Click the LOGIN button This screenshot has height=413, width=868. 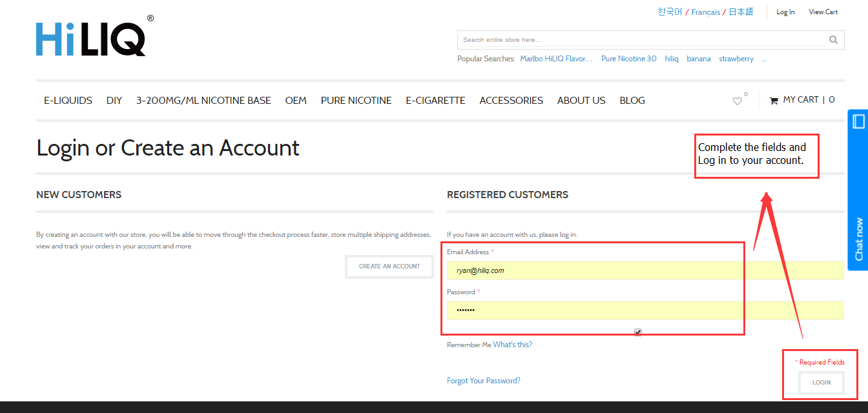[821, 383]
